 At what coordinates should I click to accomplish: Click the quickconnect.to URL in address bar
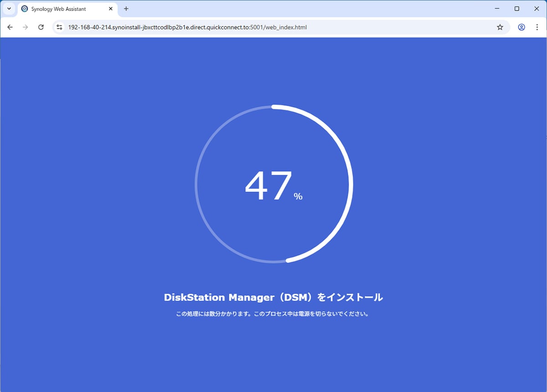(x=187, y=27)
